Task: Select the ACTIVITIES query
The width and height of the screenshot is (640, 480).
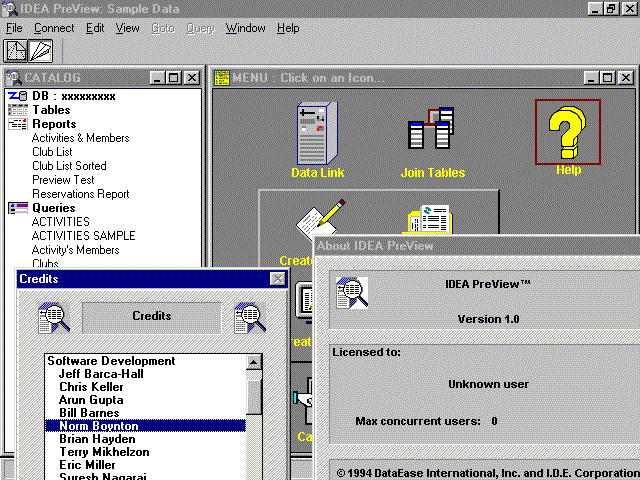Action: pos(61,222)
